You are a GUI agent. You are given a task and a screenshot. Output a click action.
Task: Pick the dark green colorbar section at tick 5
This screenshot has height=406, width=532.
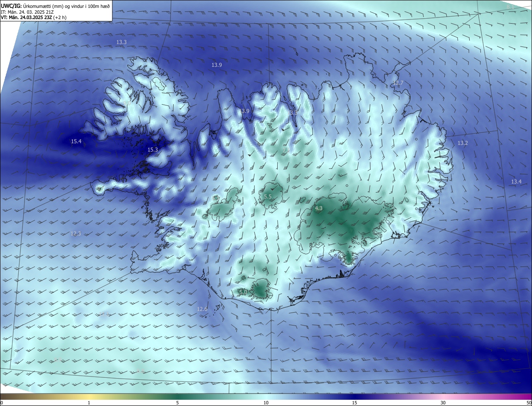click(177, 396)
